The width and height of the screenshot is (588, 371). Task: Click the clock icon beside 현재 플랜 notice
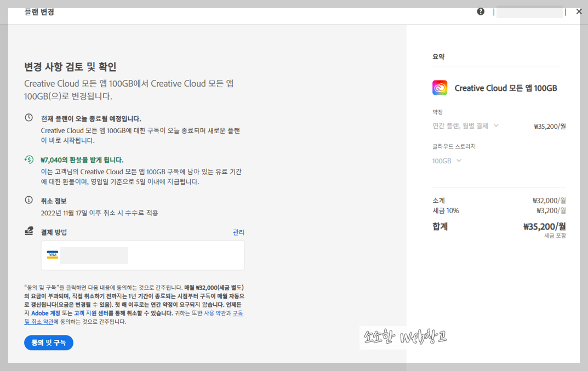click(x=29, y=117)
